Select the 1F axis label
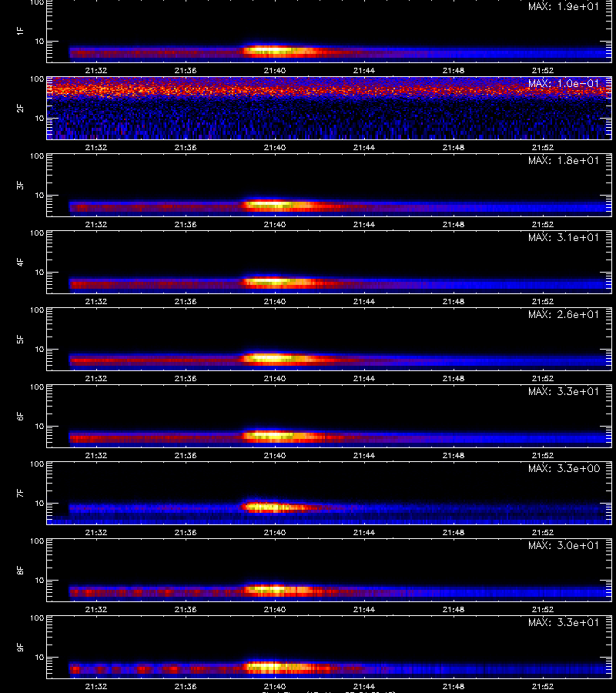This screenshot has width=616, height=693. (20, 31)
